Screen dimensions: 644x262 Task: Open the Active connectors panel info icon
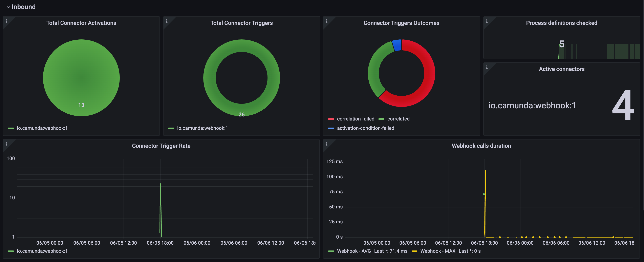487,67
